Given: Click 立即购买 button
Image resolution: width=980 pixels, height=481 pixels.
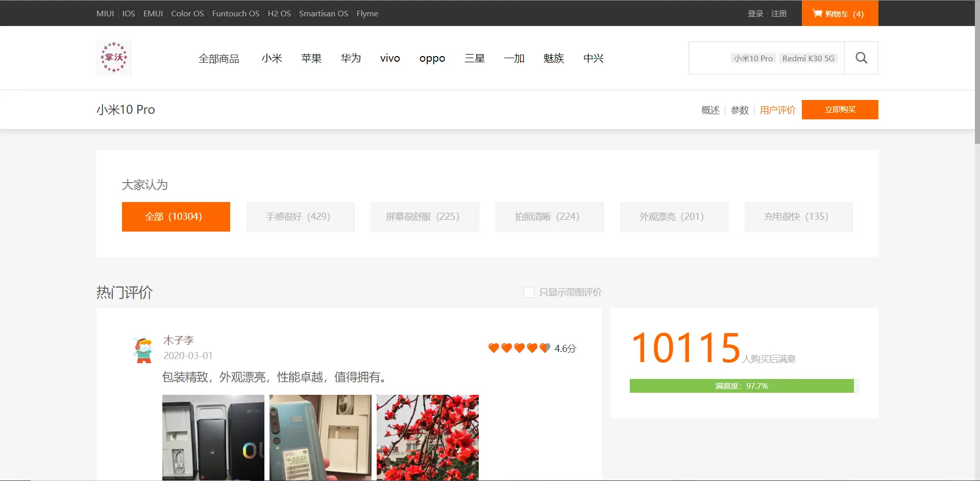Looking at the screenshot, I should 840,110.
